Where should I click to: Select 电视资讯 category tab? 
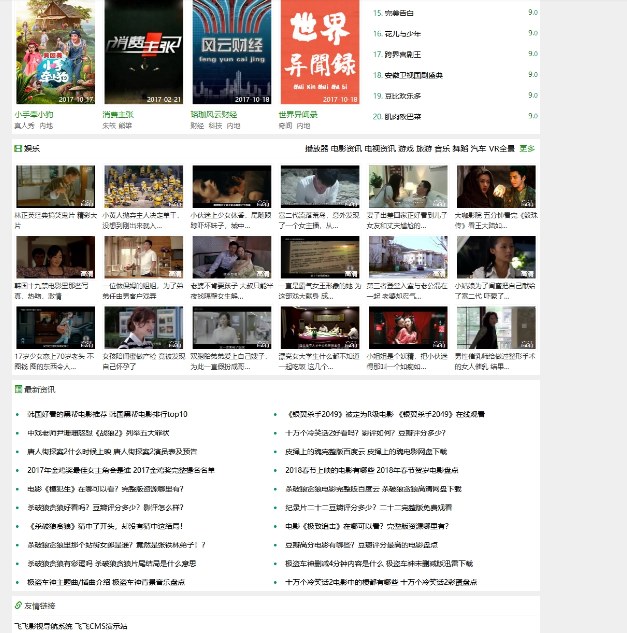[380, 149]
